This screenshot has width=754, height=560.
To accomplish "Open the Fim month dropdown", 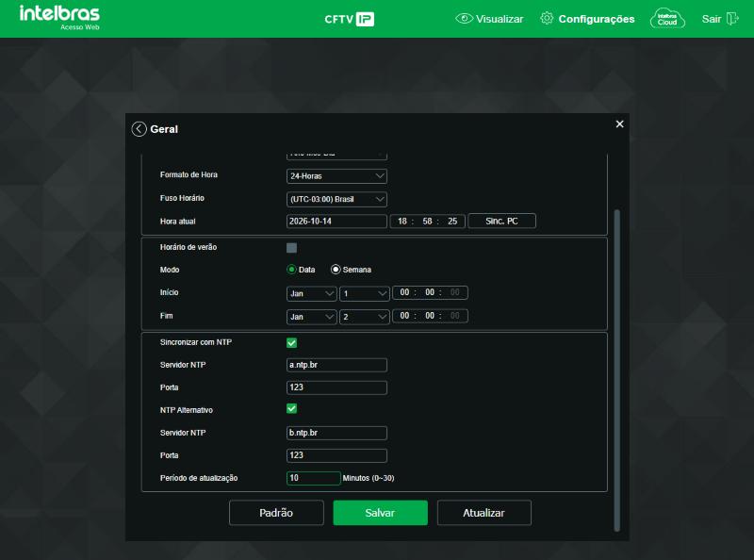I will click(311, 317).
